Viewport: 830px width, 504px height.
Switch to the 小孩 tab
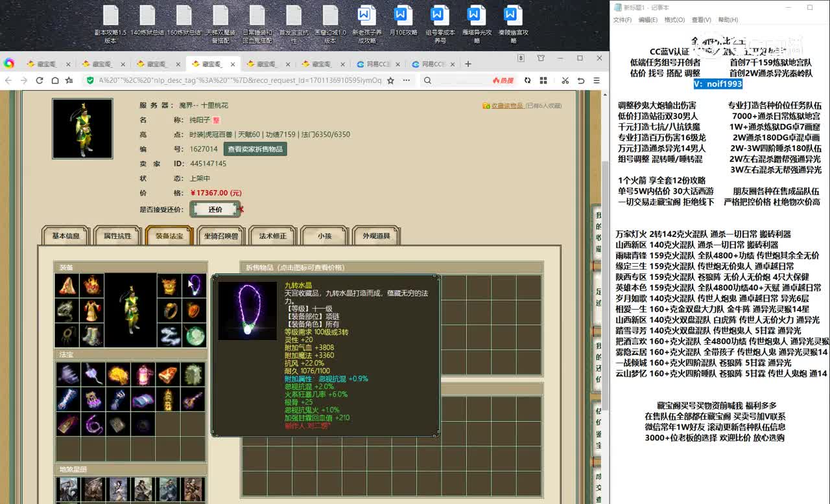pos(325,236)
